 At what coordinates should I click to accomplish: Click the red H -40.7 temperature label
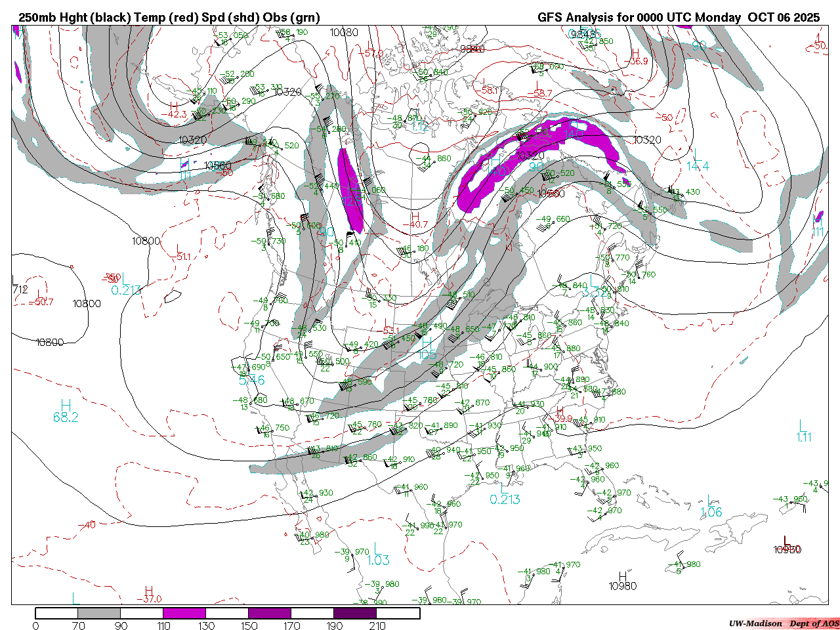point(415,220)
